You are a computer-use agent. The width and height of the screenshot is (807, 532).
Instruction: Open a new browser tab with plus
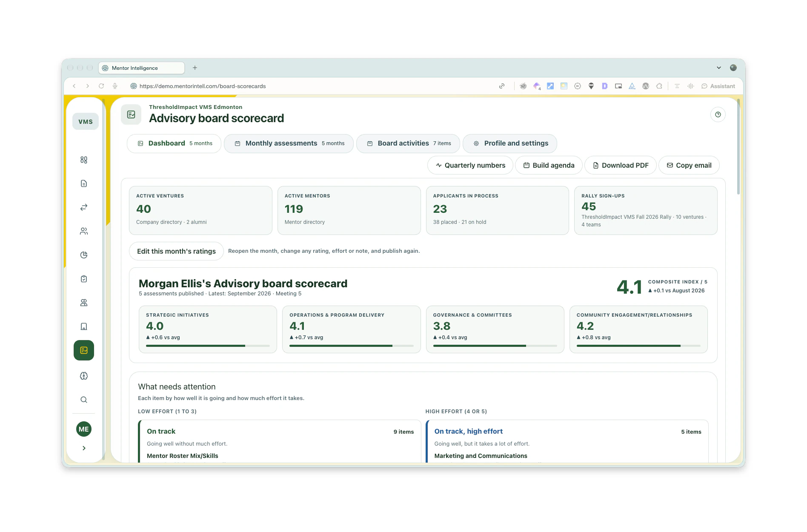click(195, 68)
